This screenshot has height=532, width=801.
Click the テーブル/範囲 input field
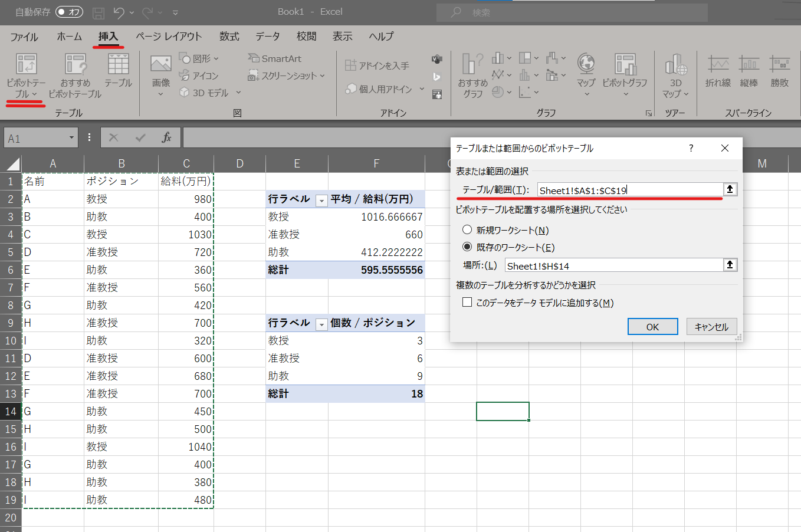pos(630,189)
